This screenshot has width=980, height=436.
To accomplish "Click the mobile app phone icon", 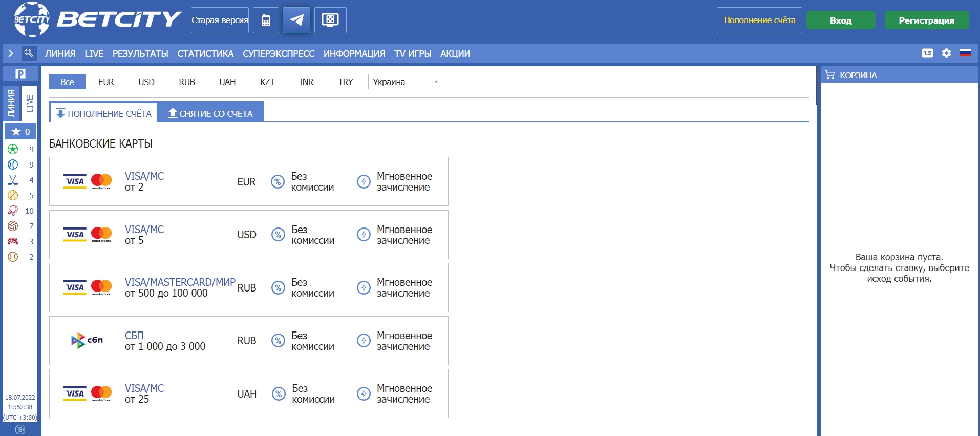I will click(266, 20).
